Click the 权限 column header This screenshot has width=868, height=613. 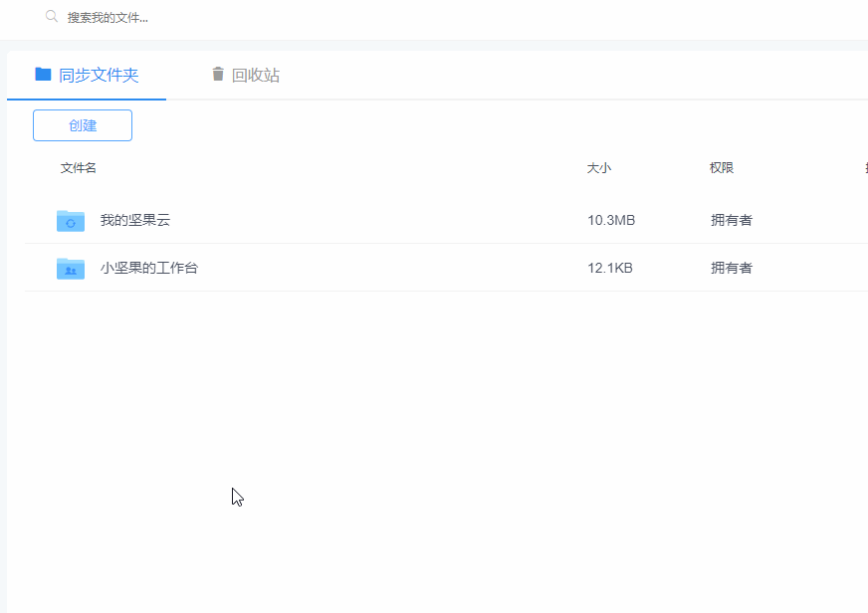[x=722, y=167]
